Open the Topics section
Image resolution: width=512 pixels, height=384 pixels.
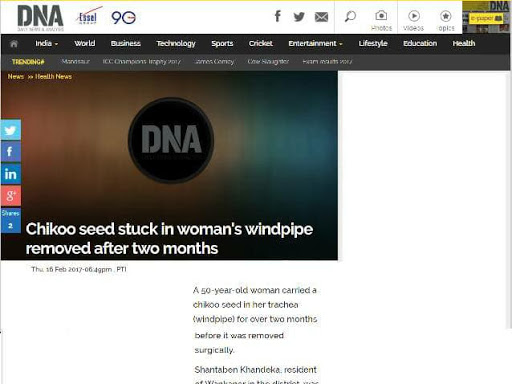coord(446,21)
